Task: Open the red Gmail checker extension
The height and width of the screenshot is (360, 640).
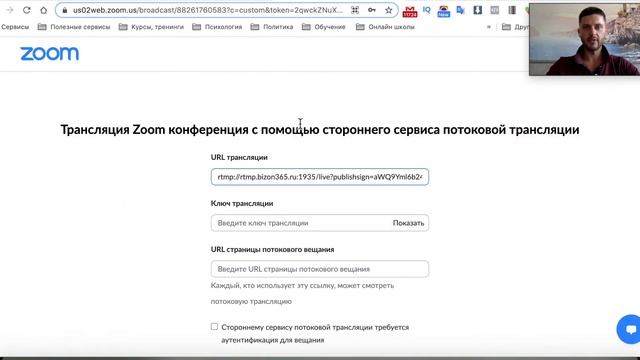Action: pos(410,11)
